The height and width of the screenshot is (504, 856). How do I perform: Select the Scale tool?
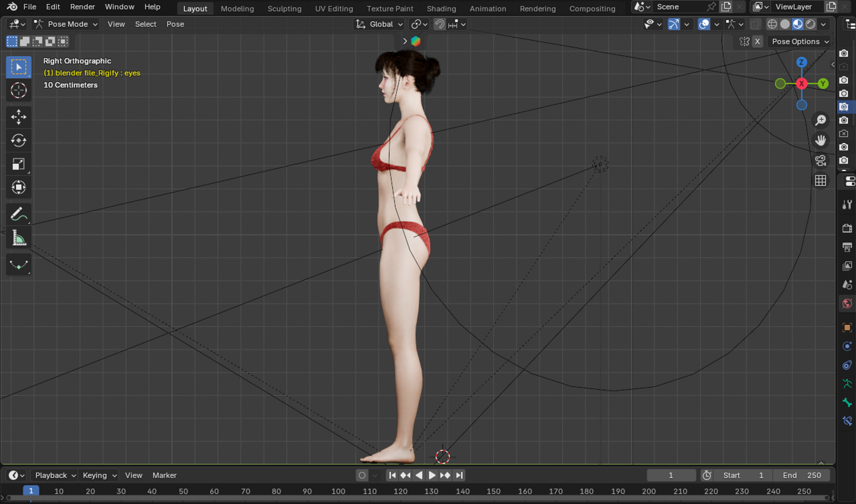coord(19,164)
